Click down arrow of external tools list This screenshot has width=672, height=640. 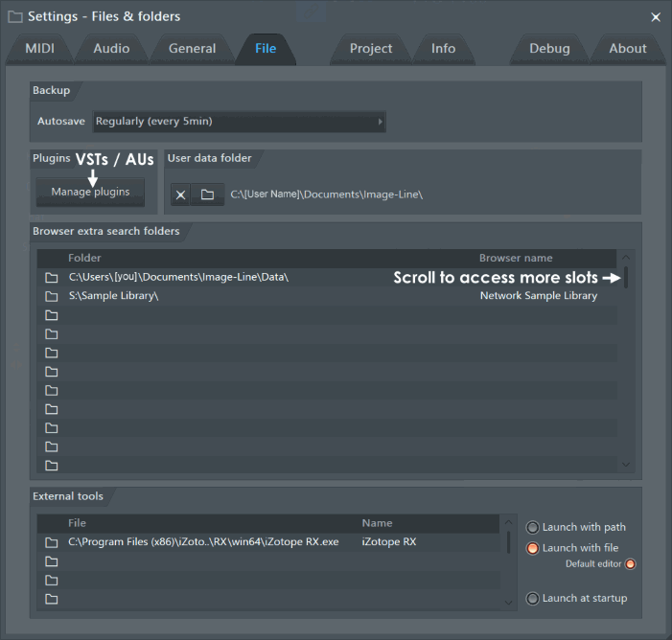[x=508, y=602]
